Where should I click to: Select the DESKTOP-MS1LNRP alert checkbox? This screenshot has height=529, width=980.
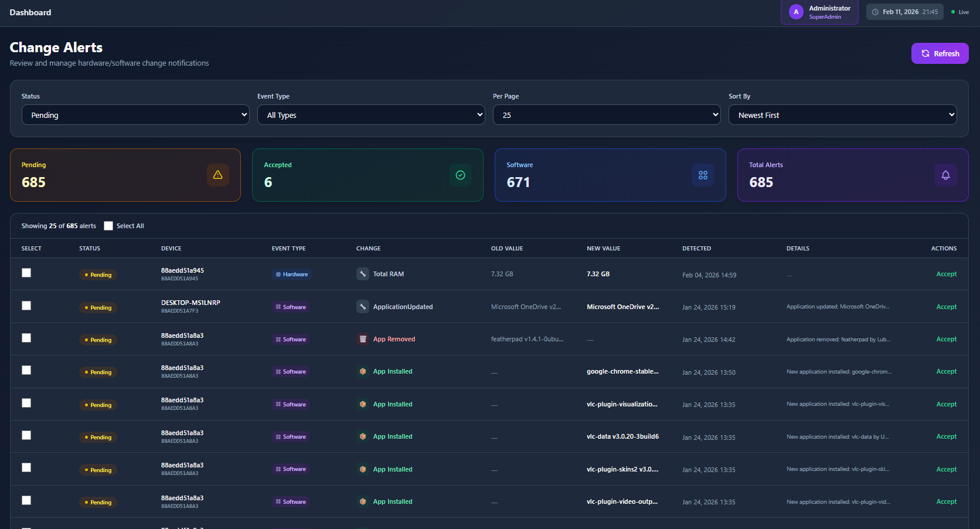(26, 306)
